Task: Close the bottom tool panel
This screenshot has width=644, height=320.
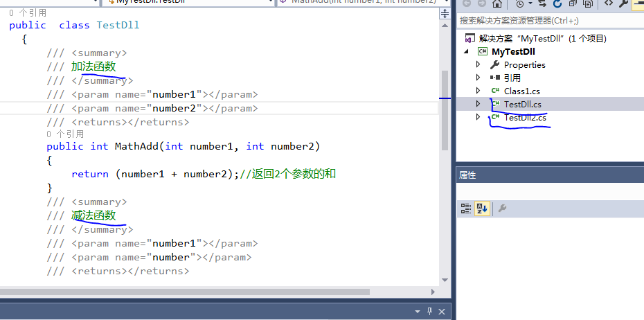Action: [x=442, y=312]
